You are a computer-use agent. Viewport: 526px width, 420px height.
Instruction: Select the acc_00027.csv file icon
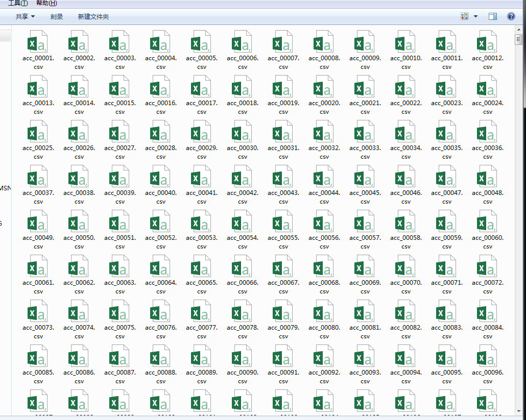click(119, 131)
